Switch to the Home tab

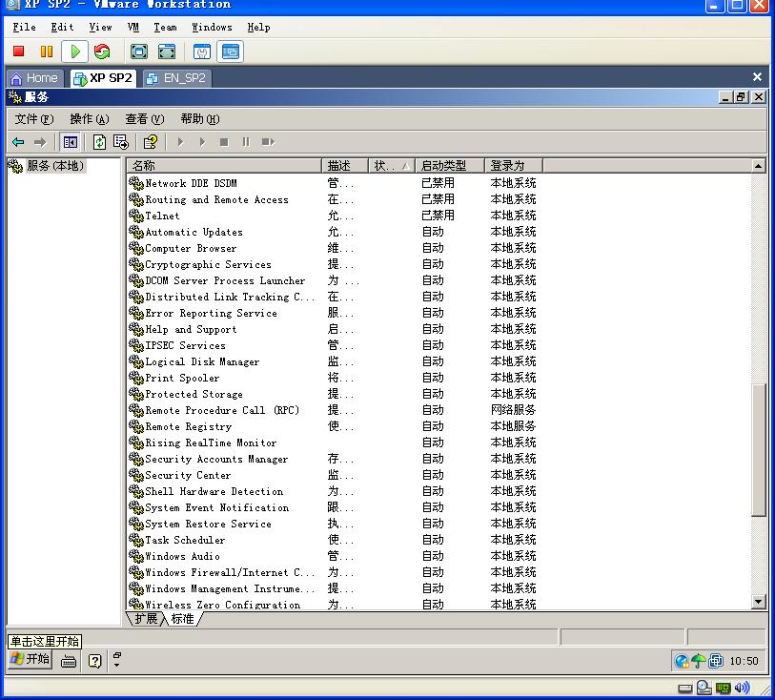pos(34,78)
